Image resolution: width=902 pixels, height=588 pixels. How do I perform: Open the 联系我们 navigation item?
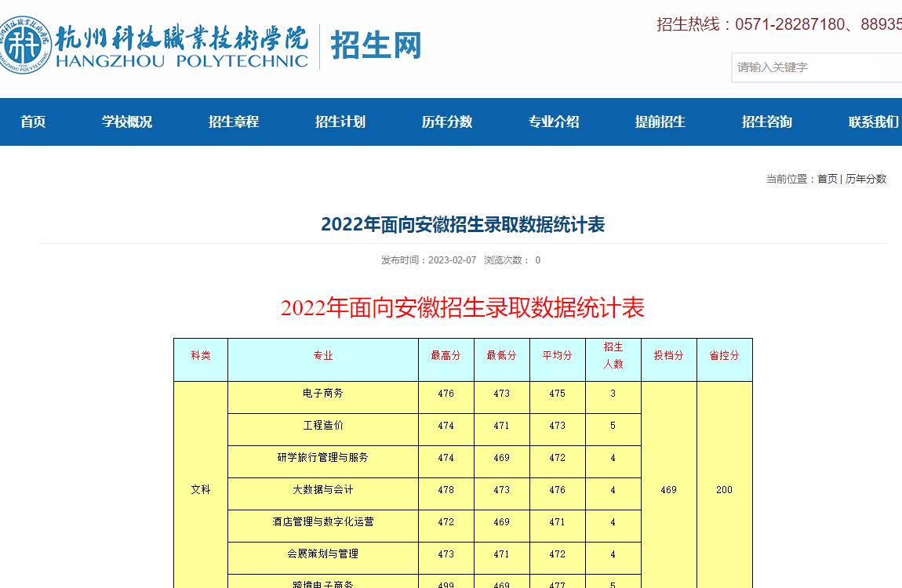point(874,122)
